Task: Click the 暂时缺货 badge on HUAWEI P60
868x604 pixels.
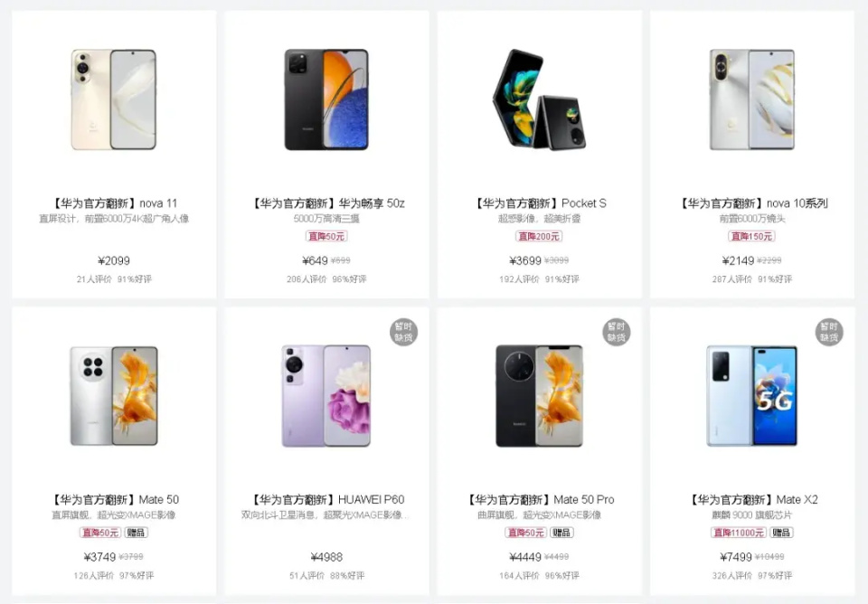Action: tap(404, 332)
